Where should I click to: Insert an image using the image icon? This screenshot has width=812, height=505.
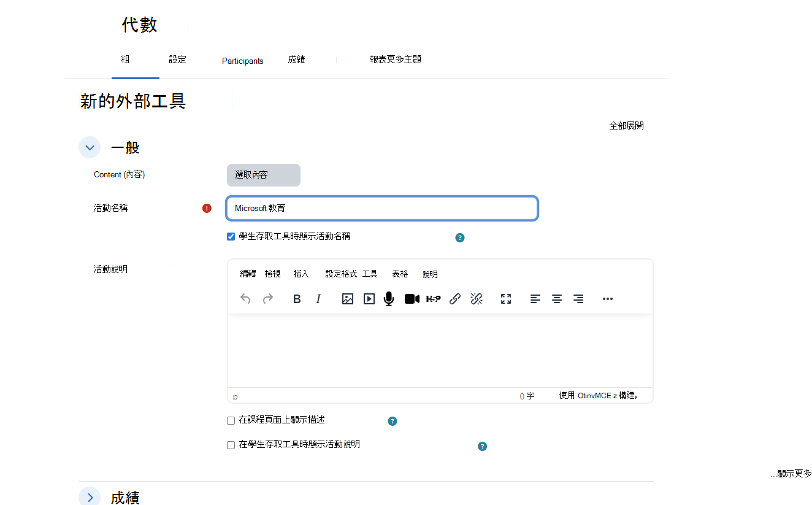point(348,299)
